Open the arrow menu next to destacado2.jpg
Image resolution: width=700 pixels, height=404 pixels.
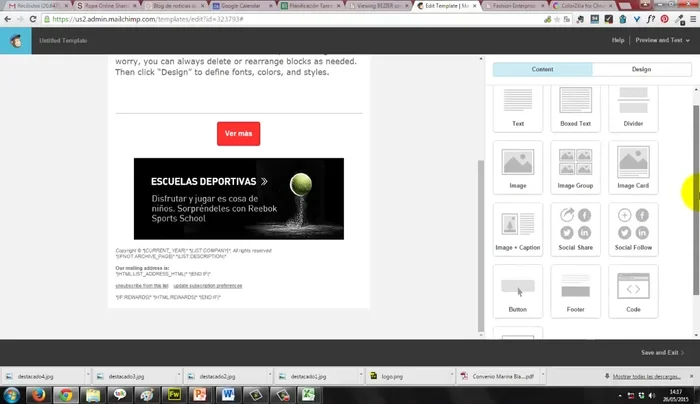coord(270,376)
